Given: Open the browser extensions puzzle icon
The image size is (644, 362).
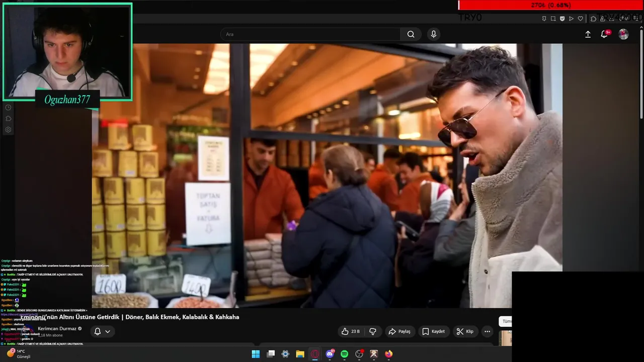Looking at the screenshot, I should tap(593, 19).
